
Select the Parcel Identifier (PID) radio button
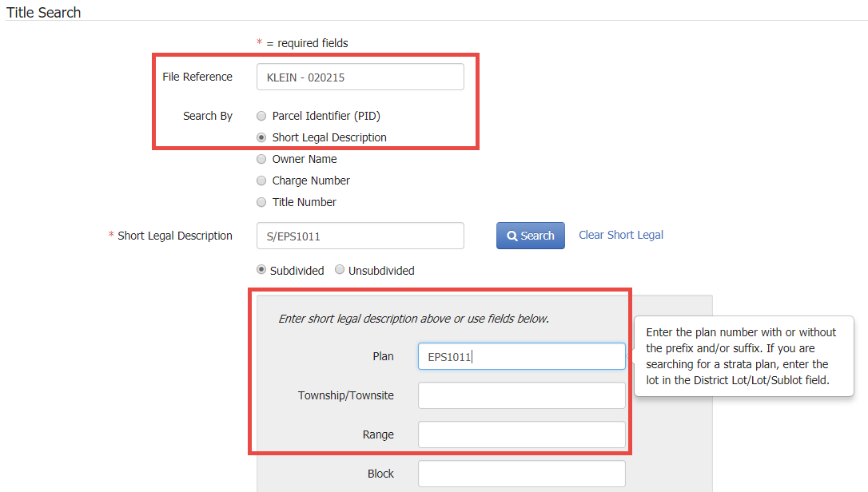point(261,116)
